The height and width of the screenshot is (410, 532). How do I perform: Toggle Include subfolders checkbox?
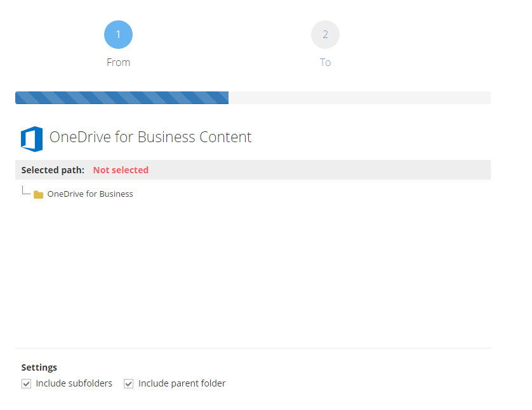click(26, 383)
